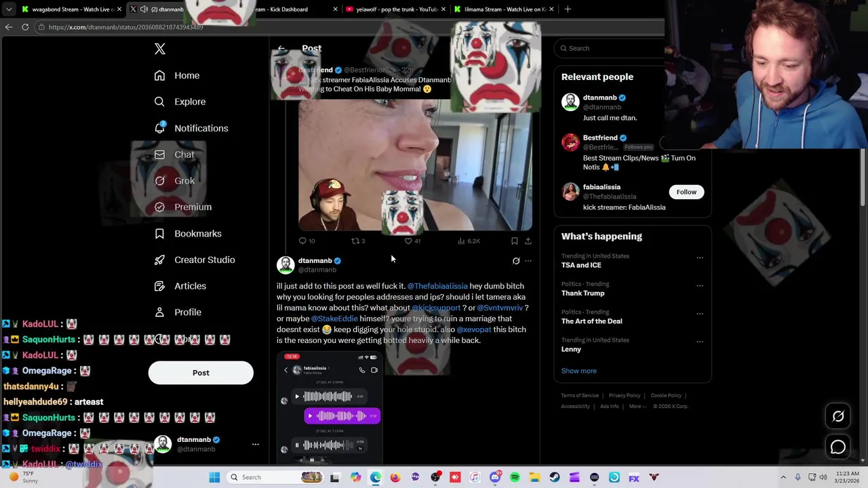Open the floating chat messages button

pos(838,447)
